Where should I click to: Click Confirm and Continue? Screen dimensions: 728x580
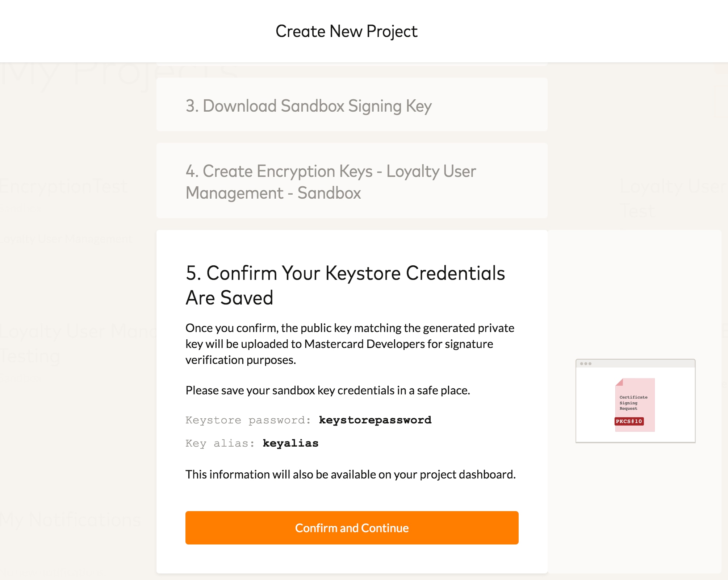[352, 528]
